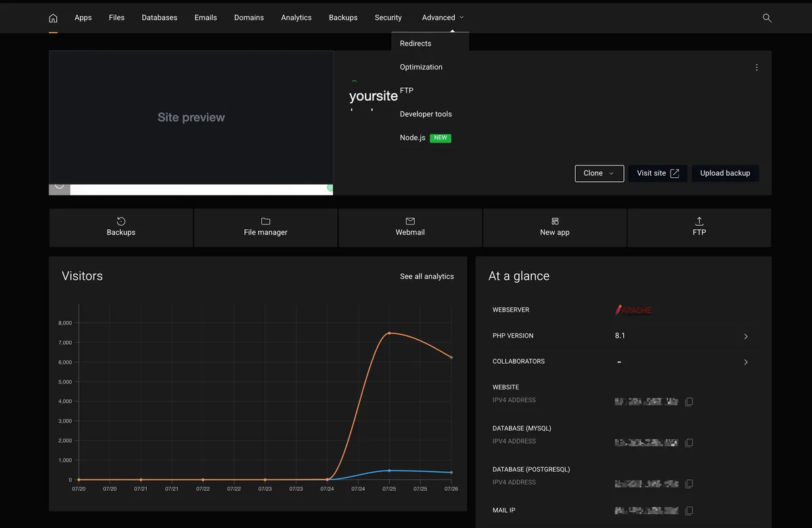Click the WEBSERVER label
The height and width of the screenshot is (528, 812).
click(511, 310)
